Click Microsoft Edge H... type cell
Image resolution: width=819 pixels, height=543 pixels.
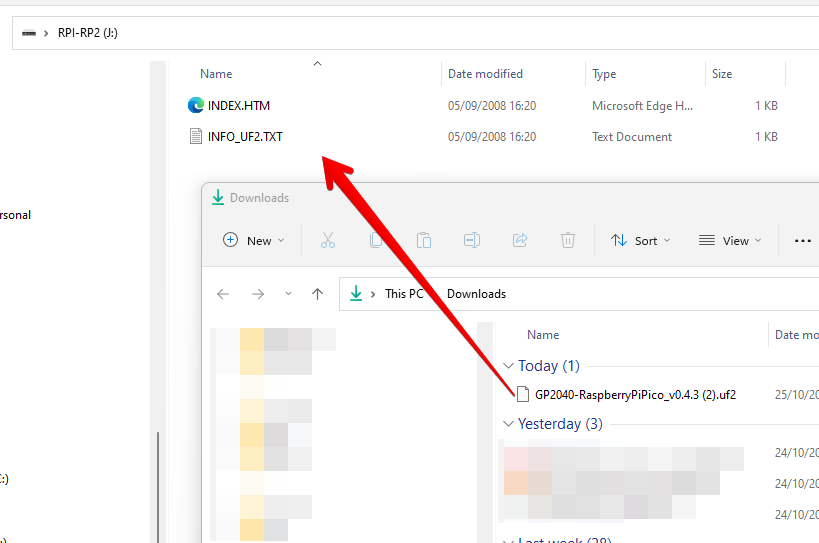click(642, 105)
